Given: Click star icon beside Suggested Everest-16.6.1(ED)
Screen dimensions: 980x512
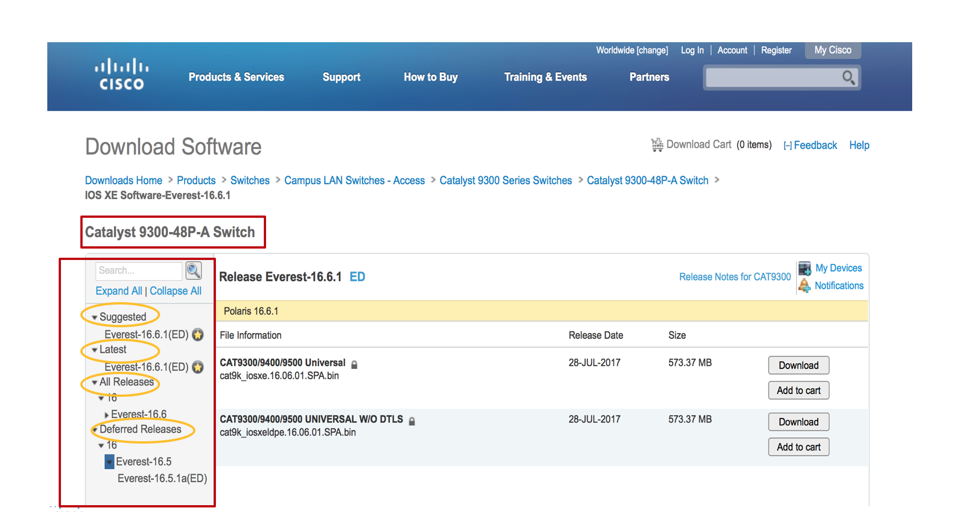Looking at the screenshot, I should coord(198,335).
